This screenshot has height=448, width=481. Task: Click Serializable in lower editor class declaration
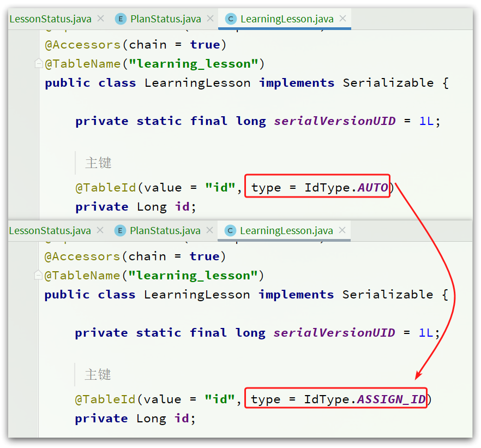pos(387,295)
